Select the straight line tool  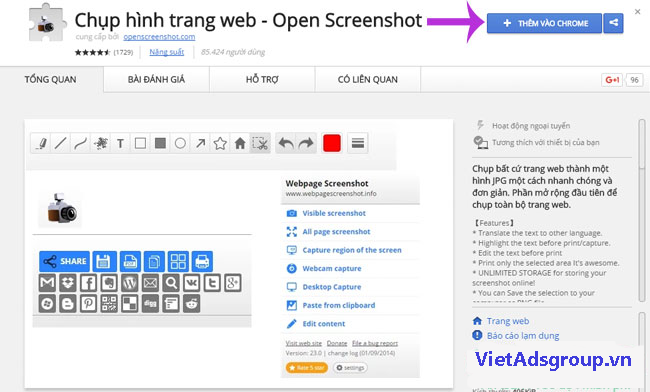point(61,143)
